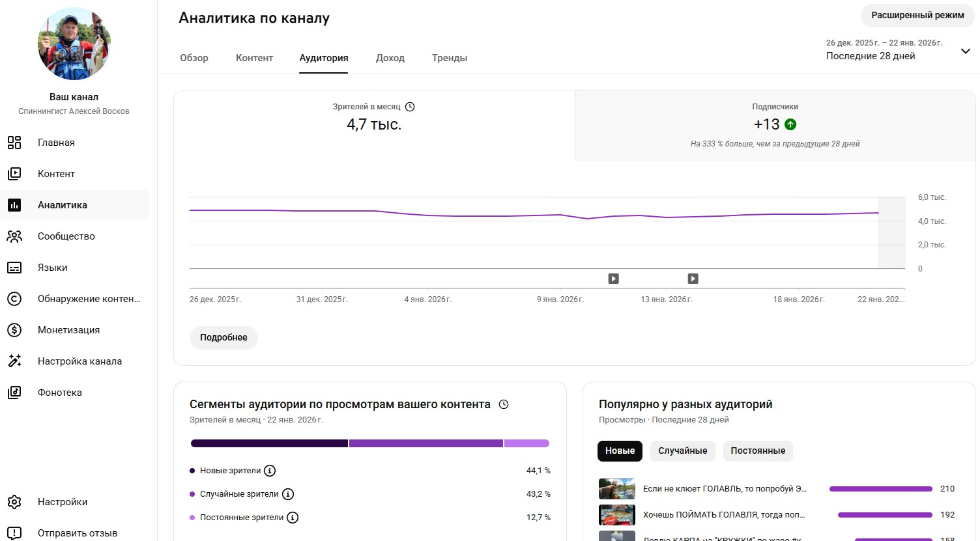Viewport: 980px width, 541px height.
Task: Click the Настройка канала magic wand icon
Action: coord(14,361)
